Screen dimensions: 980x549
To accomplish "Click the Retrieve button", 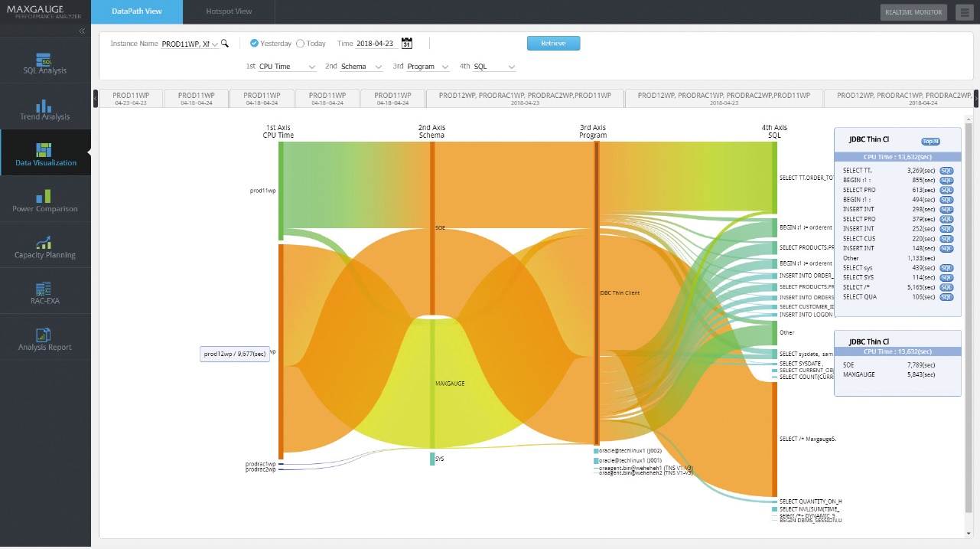I will [x=553, y=43].
